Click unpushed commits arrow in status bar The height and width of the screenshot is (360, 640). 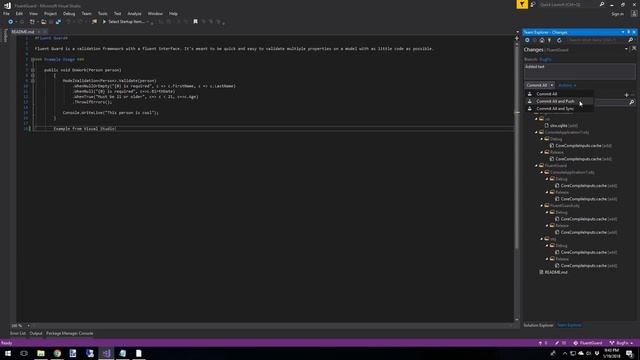[543, 343]
